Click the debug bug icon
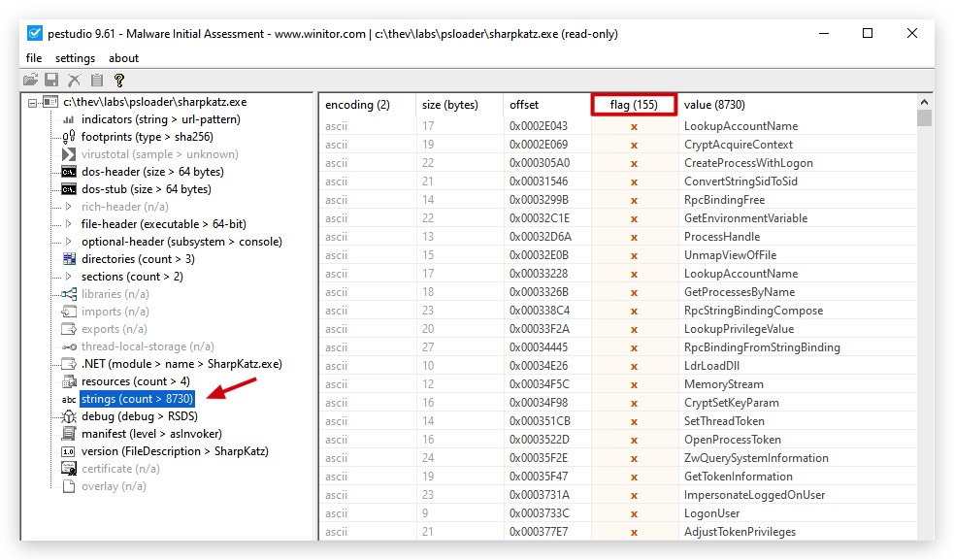Image resolution: width=954 pixels, height=560 pixels. tap(69, 416)
